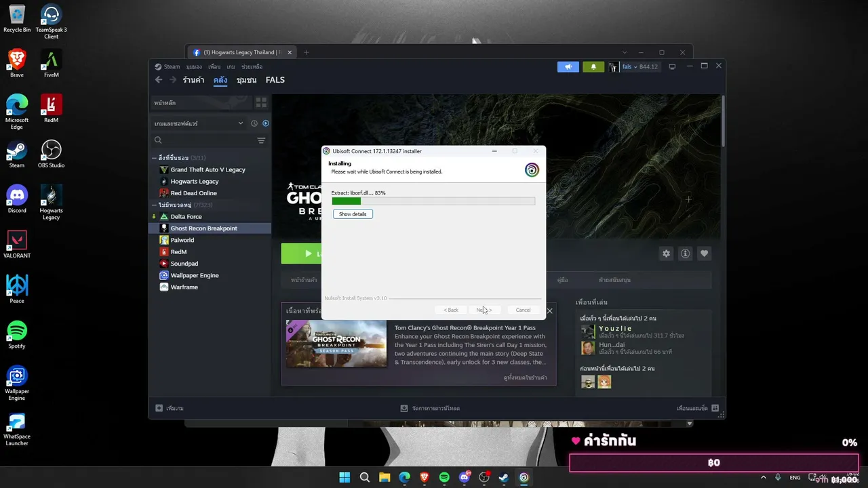Open Spotify from the taskbar
Image resolution: width=868 pixels, height=488 pixels.
pos(444,477)
